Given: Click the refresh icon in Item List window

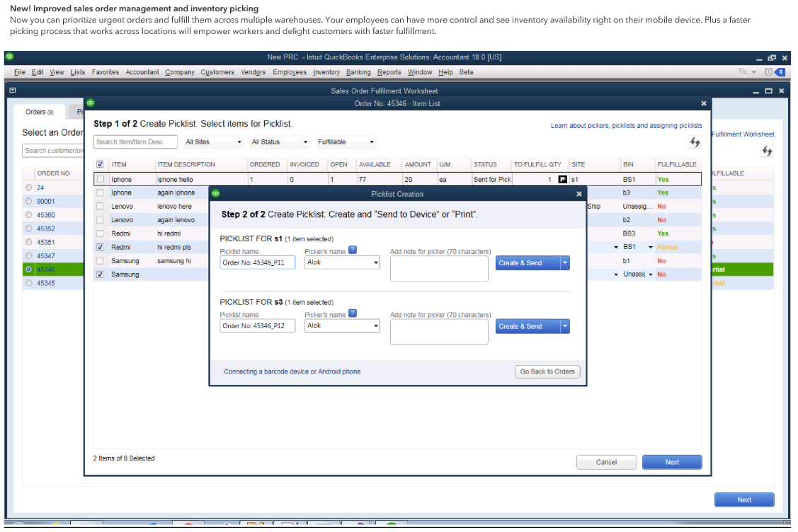Looking at the screenshot, I should coord(695,142).
